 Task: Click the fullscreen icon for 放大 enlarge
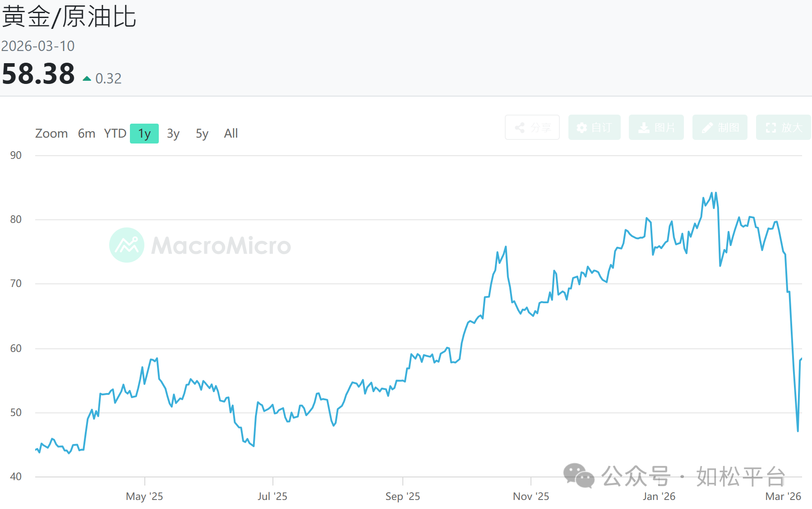771,128
